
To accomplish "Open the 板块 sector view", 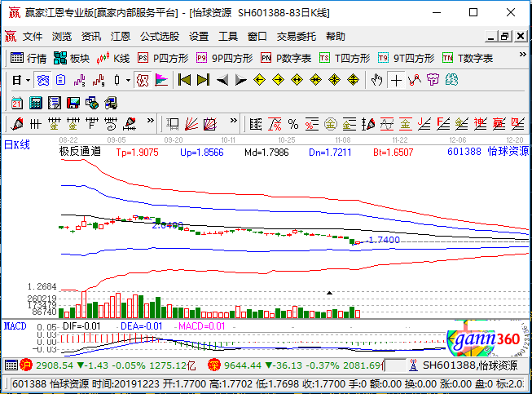I will tap(72, 59).
